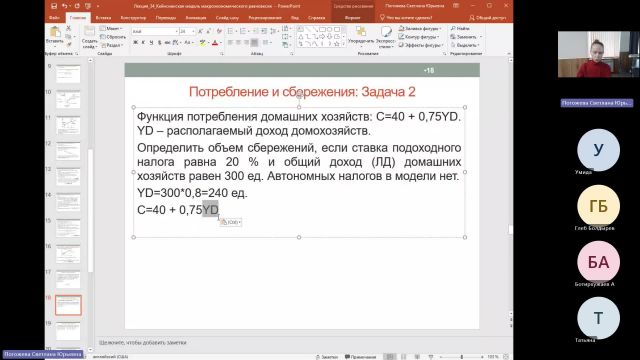Open Quick Styles (Экспресс-стили) gallery
This screenshot has height=360, width=640.
pos(385,37)
